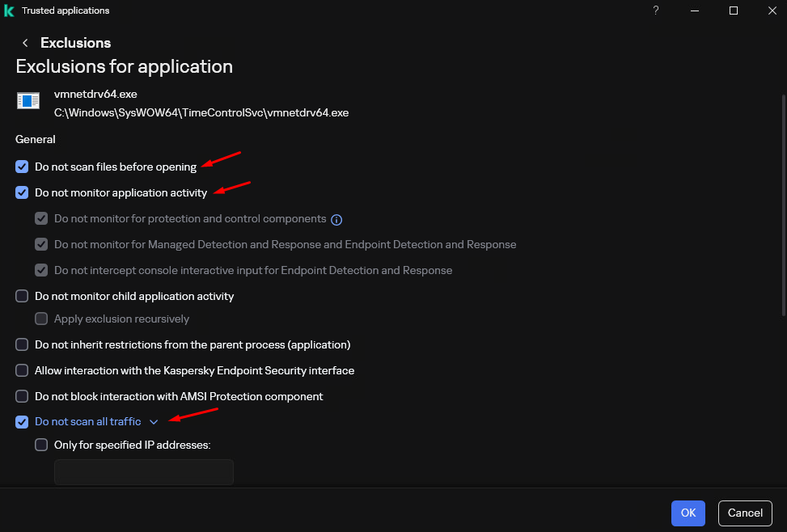Open help via the question mark icon
Screen dimensions: 787x532
click(x=655, y=11)
